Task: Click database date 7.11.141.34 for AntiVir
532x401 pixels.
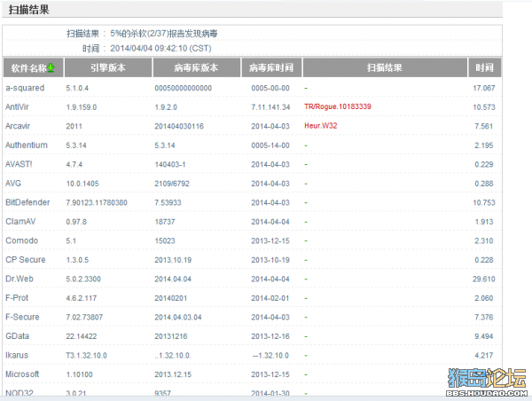Action: [x=270, y=107]
